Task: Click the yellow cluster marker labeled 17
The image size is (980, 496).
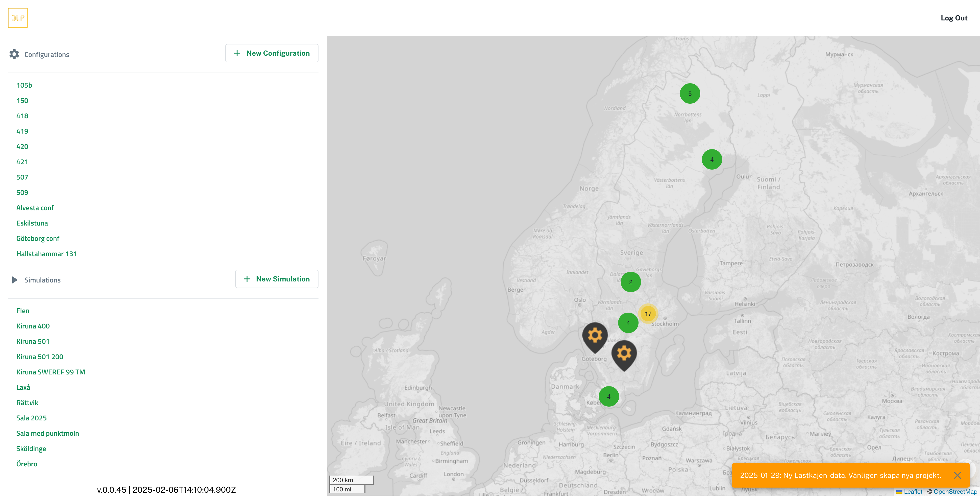Action: [x=648, y=314]
